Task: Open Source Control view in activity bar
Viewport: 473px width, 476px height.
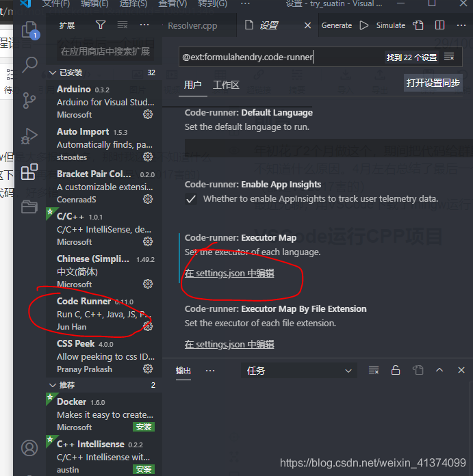Action: pyautogui.click(x=29, y=101)
